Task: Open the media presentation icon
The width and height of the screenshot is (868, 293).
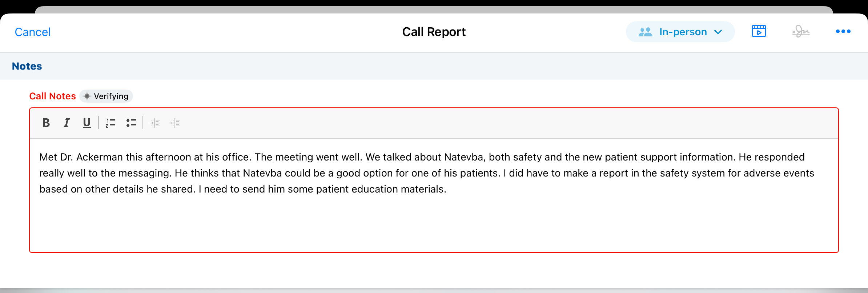Action: tap(759, 32)
